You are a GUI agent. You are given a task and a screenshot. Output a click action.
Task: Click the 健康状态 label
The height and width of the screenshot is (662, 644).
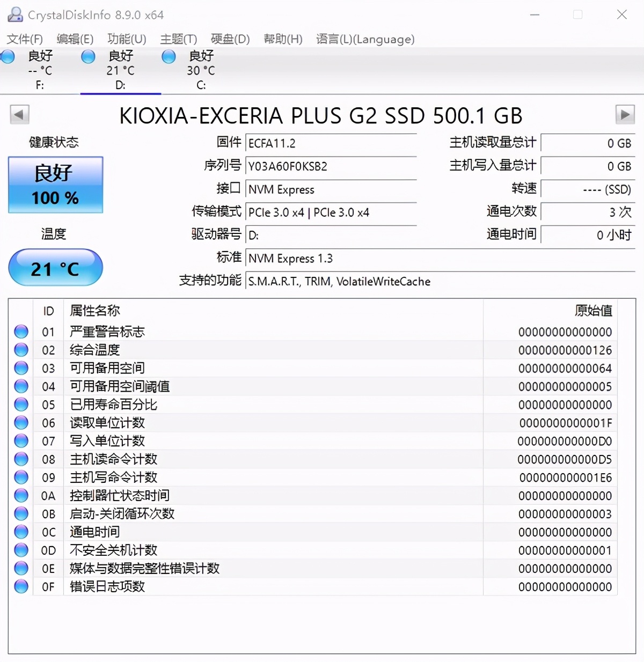pos(54,142)
